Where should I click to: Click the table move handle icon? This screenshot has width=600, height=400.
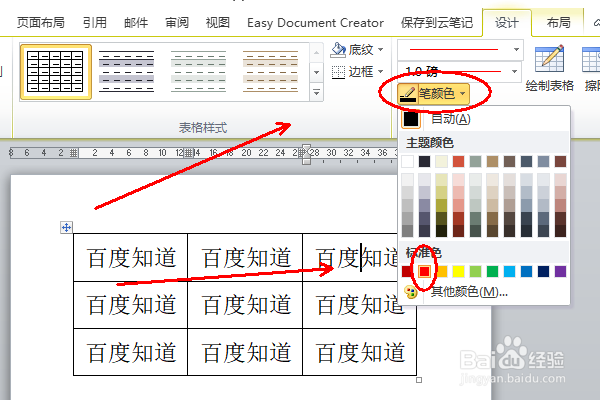point(67,227)
